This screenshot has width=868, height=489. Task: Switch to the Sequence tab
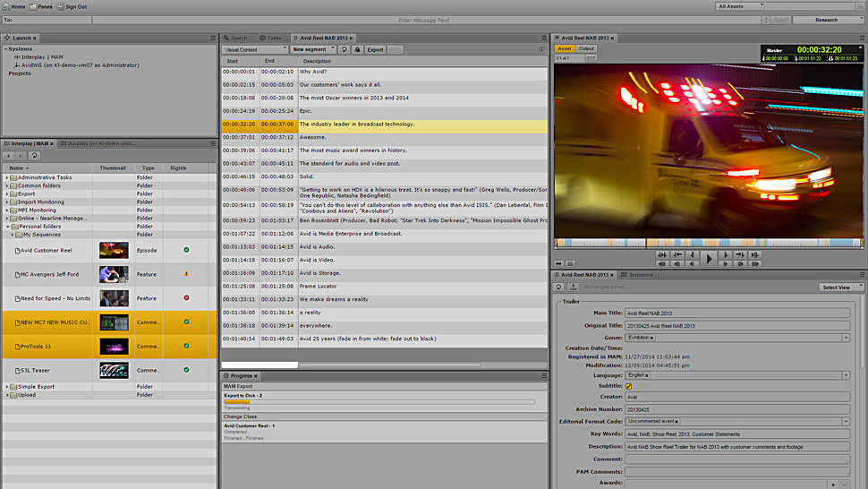click(636, 275)
